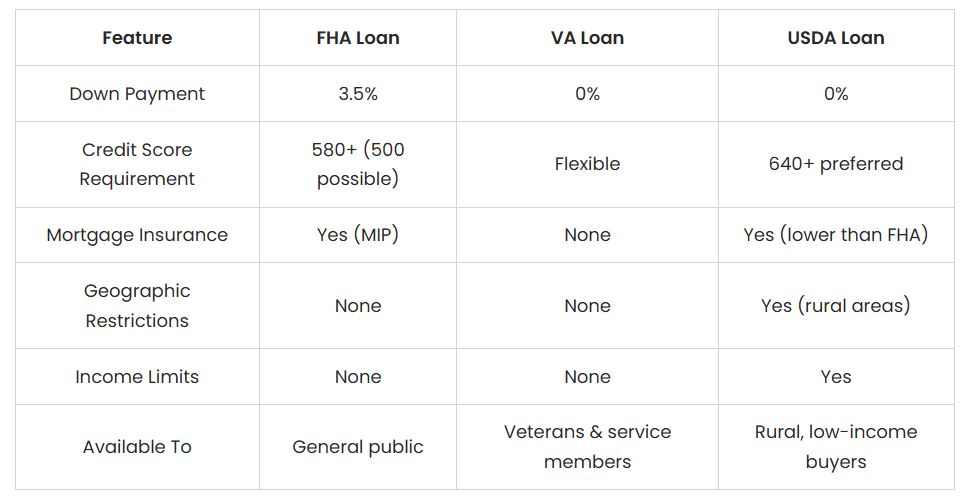Select the Geographic Restrictions row label
The height and width of the screenshot is (499, 968).
coord(137,306)
